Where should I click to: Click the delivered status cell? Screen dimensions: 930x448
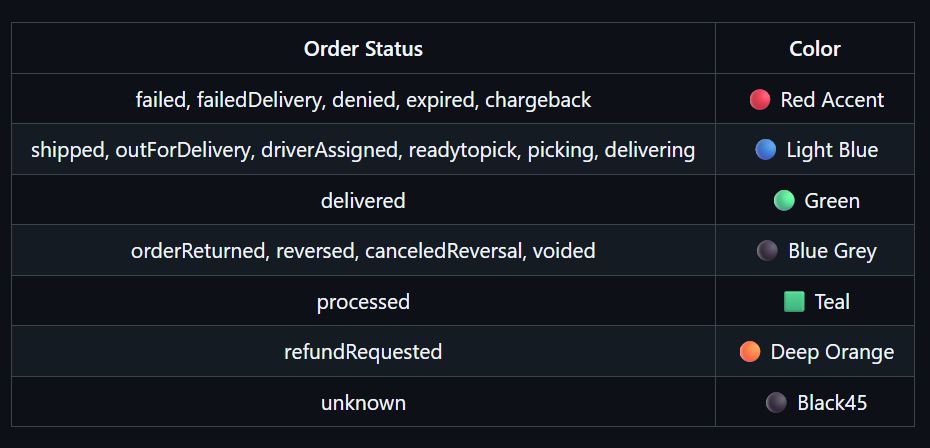363,200
